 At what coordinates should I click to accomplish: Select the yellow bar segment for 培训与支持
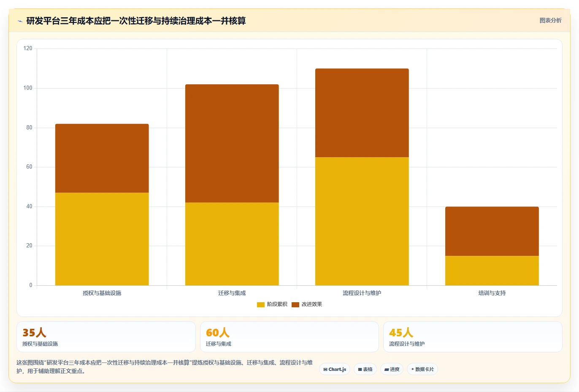point(492,271)
